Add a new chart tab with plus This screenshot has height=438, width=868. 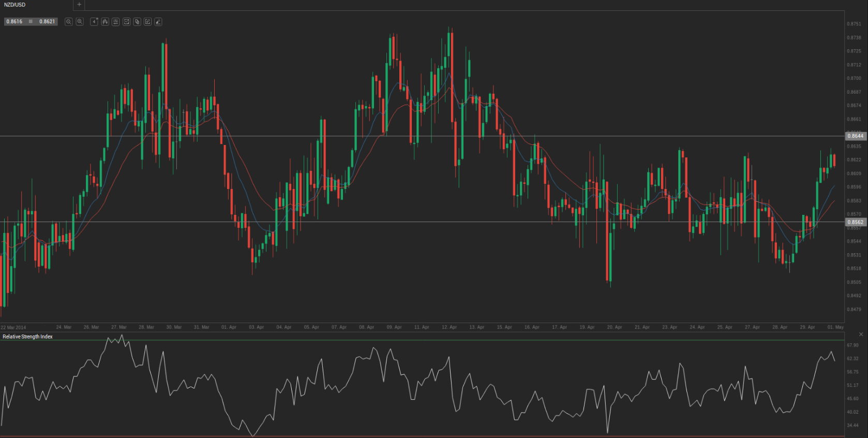coord(79,5)
